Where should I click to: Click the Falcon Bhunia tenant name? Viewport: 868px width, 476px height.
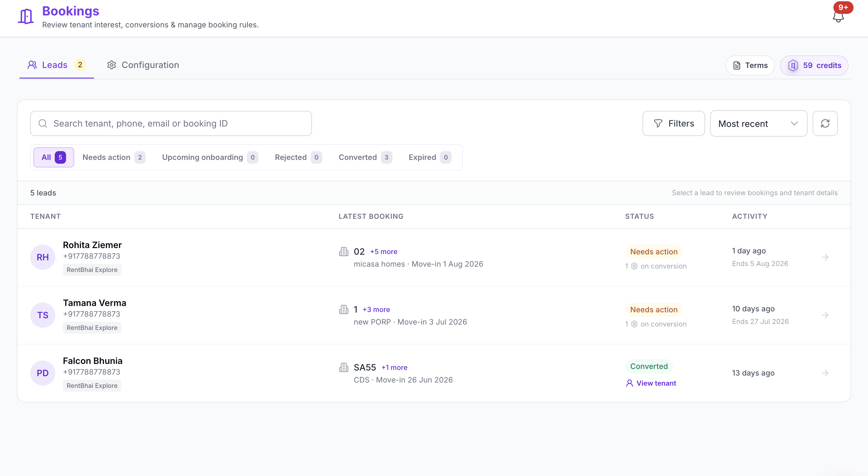coord(93,361)
